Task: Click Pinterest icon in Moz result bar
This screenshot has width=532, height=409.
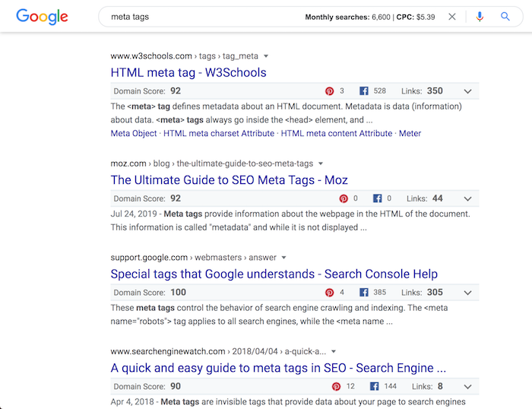Action: click(x=344, y=198)
